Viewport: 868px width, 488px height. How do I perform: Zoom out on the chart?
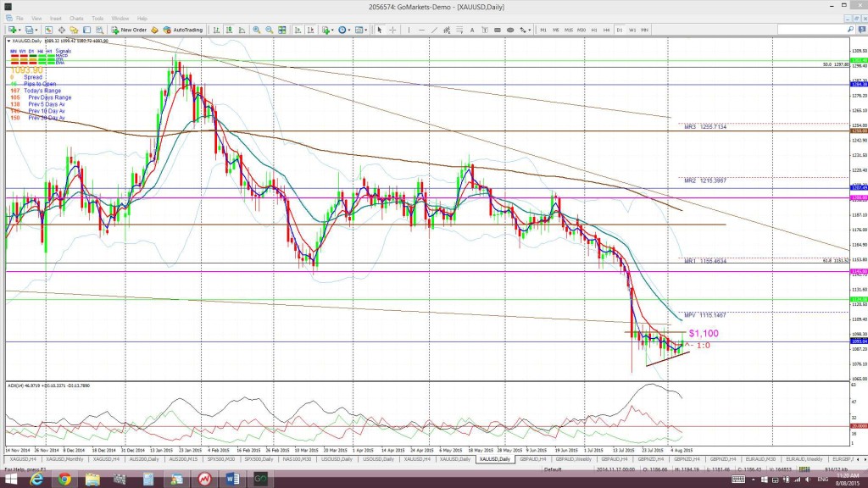pyautogui.click(x=269, y=30)
